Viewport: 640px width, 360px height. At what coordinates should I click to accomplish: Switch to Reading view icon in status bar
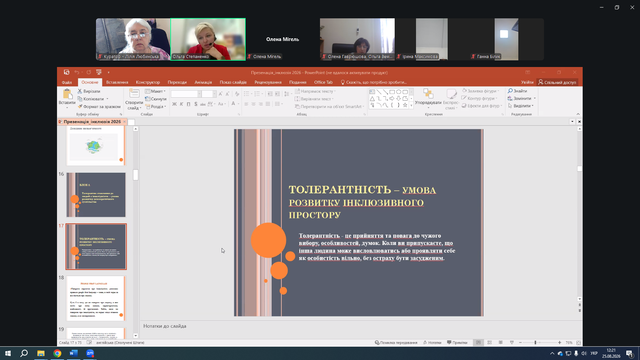tap(500, 342)
